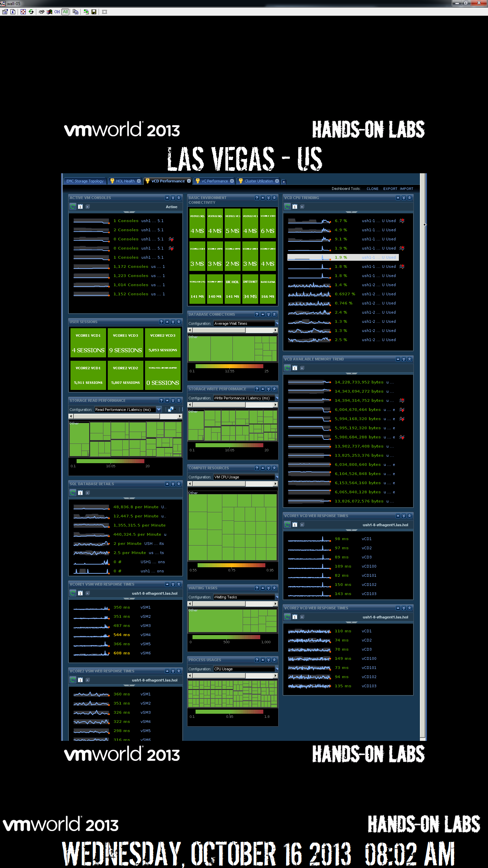The image size is (488, 868).
Task: Open the Waiting Tasks configuration dropdown
Action: click(x=277, y=597)
